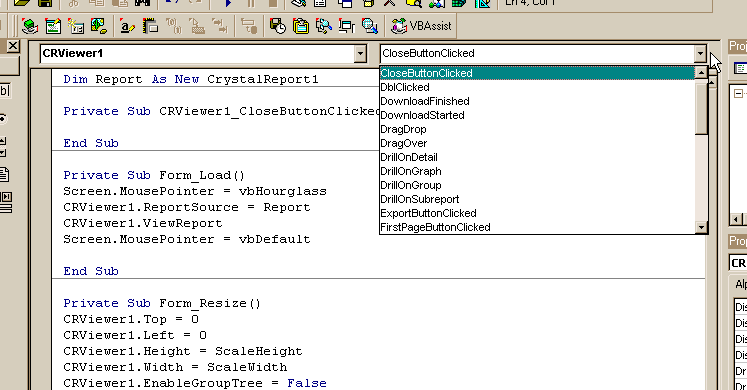Click 'CRViewer1.ReportSource = Report' line

pos(187,207)
